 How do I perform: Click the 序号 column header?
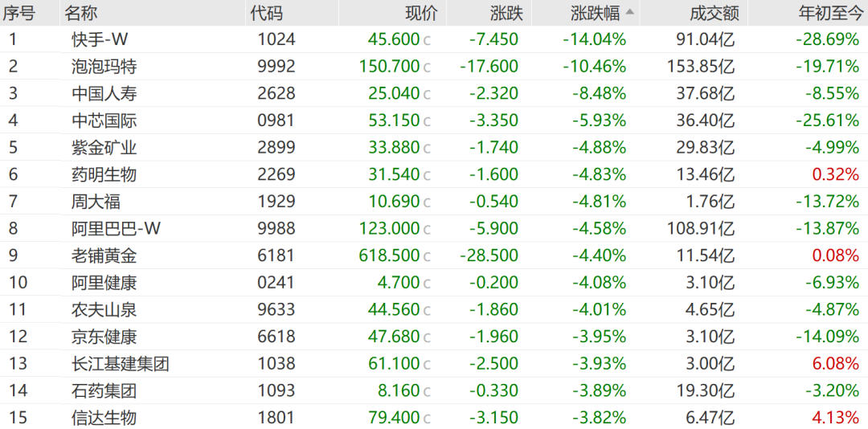point(19,13)
